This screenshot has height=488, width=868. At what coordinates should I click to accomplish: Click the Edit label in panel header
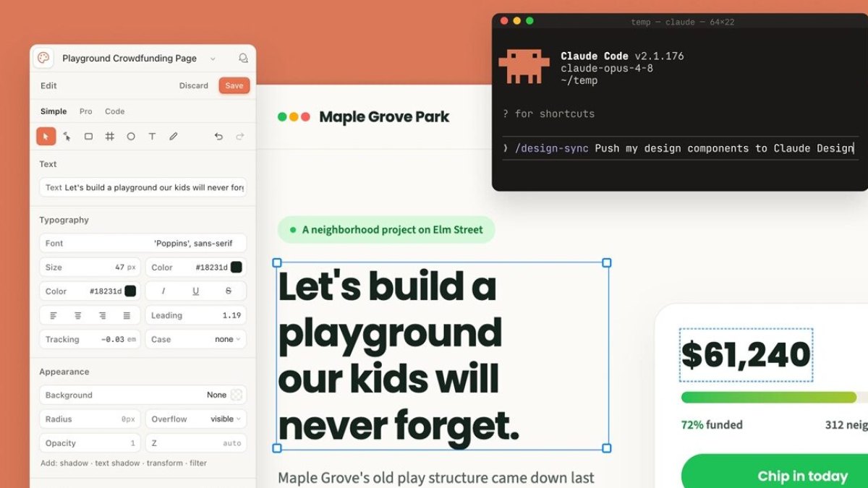48,85
